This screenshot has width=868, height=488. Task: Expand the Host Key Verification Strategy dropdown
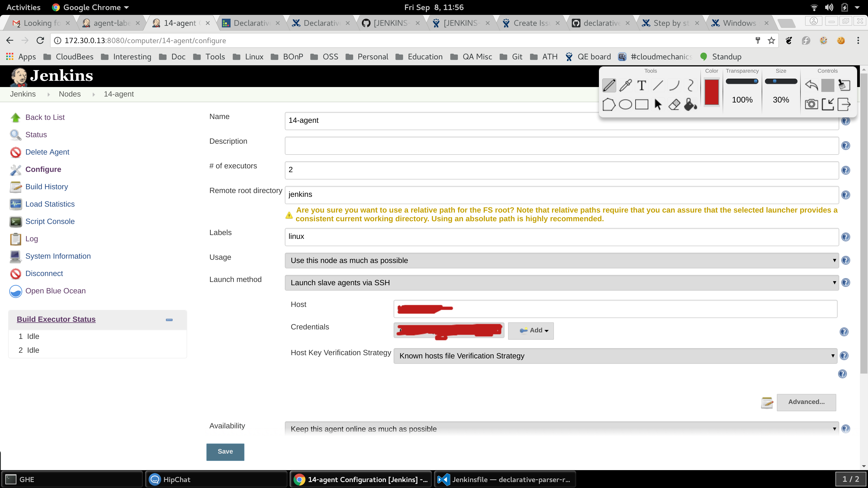pyautogui.click(x=615, y=356)
